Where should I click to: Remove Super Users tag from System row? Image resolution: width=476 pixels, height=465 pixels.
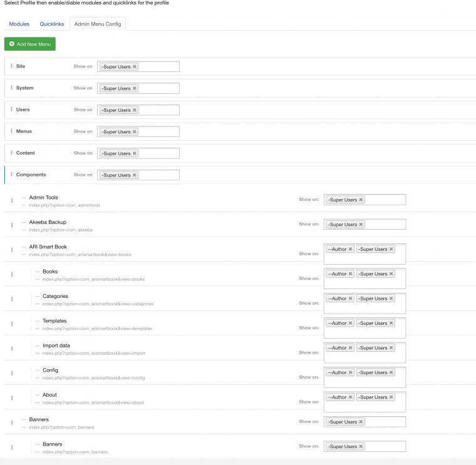[135, 88]
